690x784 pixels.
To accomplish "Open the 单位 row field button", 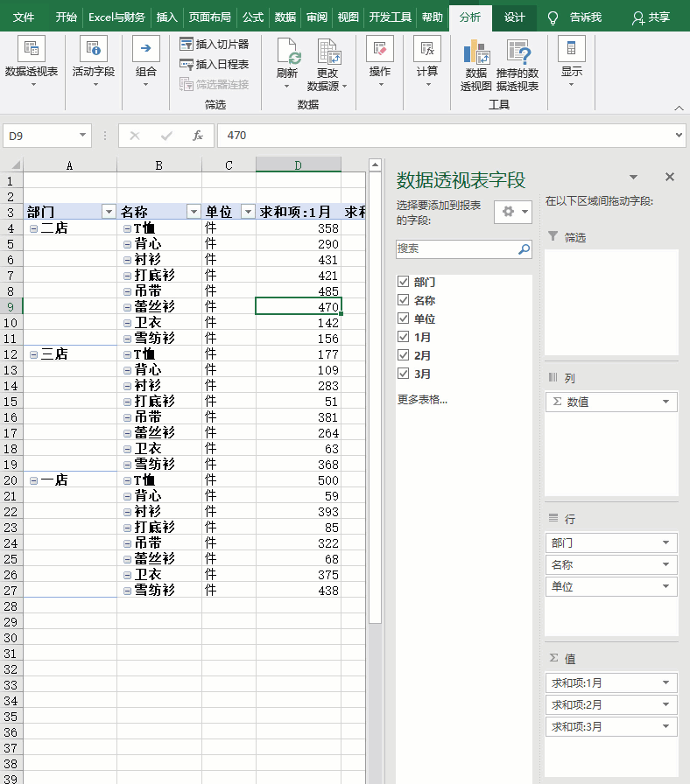I will pyautogui.click(x=611, y=586).
